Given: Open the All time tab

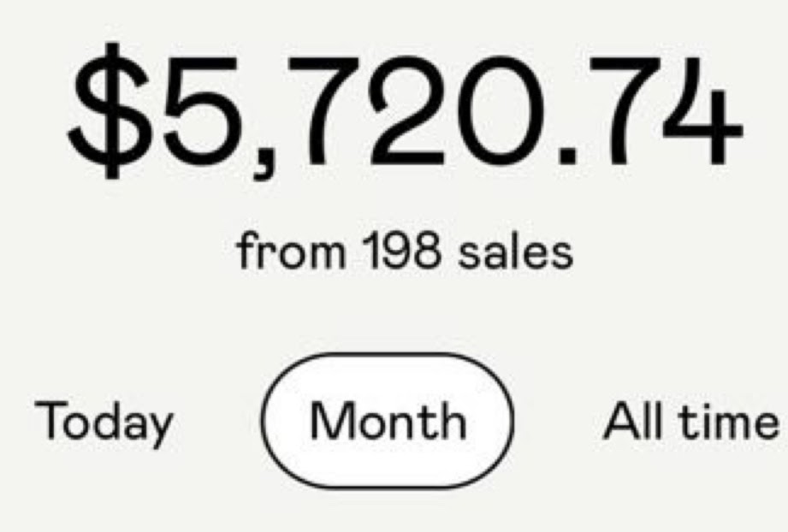Looking at the screenshot, I should (690, 421).
